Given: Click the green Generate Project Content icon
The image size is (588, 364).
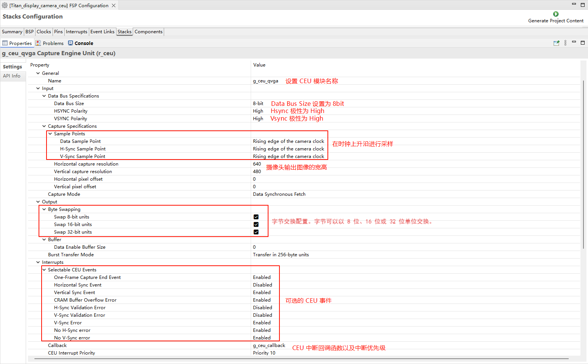Looking at the screenshot, I should [x=555, y=14].
